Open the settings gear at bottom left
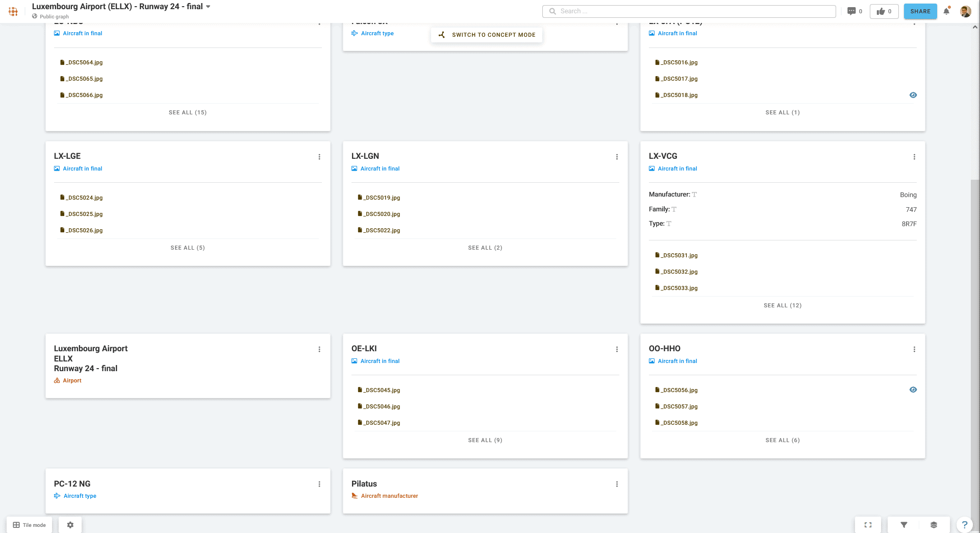The width and height of the screenshot is (980, 533). point(70,525)
